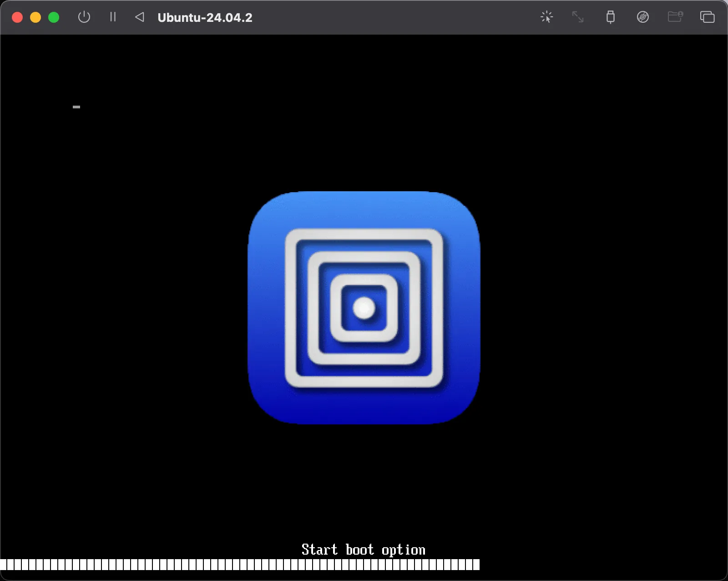Pause the Ubuntu-24.04.2 virtual machine
Image resolution: width=728 pixels, height=581 pixels.
(x=113, y=17)
